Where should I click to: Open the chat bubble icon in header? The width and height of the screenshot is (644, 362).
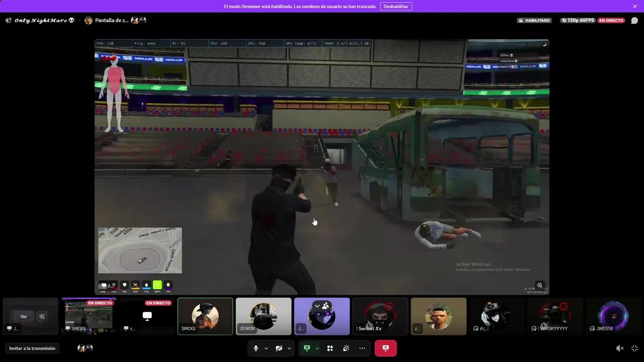click(634, 21)
